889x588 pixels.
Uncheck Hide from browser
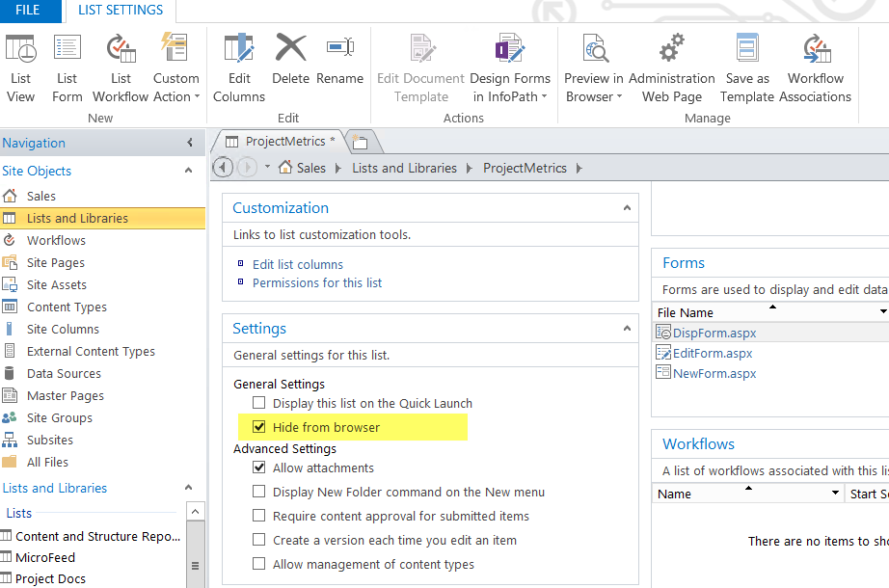tap(258, 426)
